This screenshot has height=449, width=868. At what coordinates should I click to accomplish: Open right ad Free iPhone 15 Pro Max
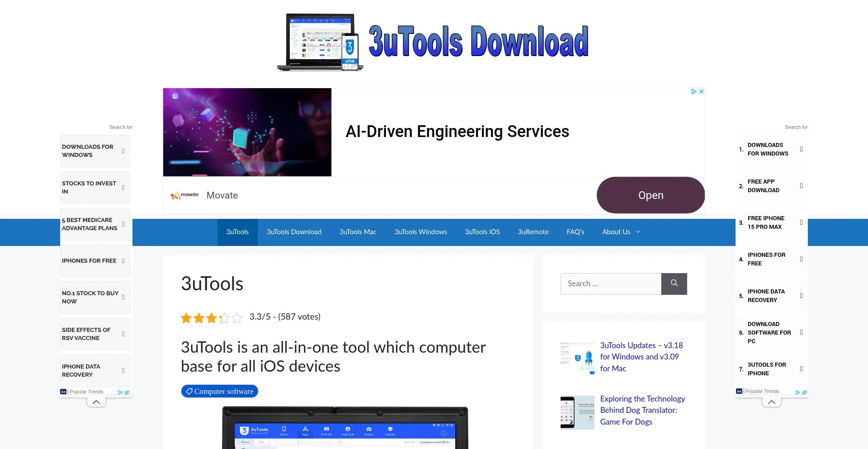771,222
